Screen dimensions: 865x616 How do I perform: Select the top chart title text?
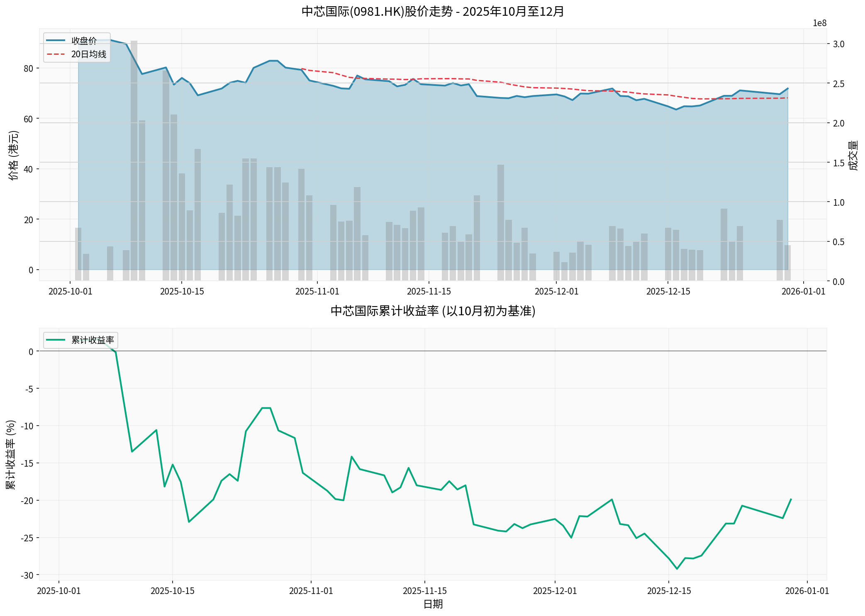point(432,11)
